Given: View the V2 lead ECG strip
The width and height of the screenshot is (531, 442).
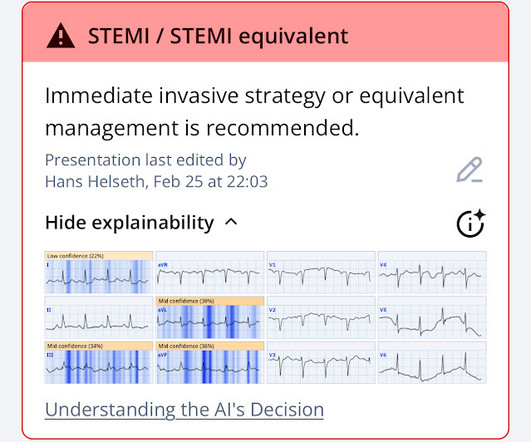Looking at the screenshot, I should pos(321,317).
